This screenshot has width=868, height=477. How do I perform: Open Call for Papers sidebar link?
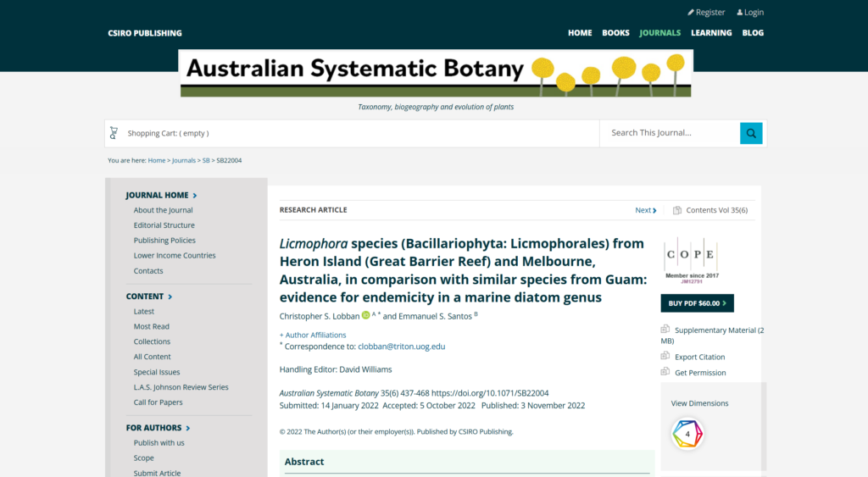pos(158,402)
